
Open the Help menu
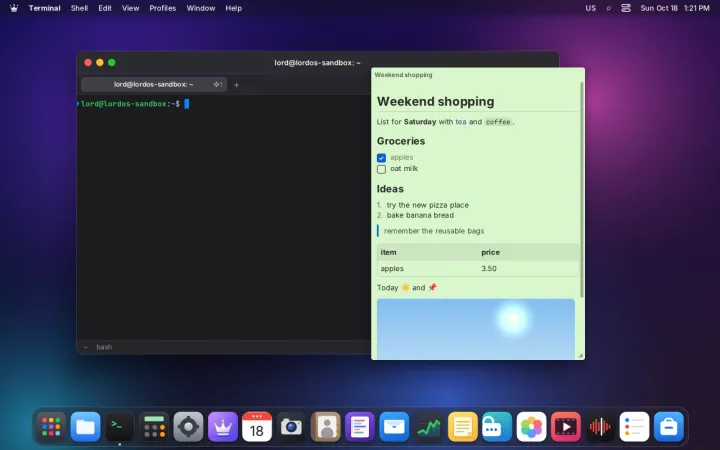tap(233, 8)
